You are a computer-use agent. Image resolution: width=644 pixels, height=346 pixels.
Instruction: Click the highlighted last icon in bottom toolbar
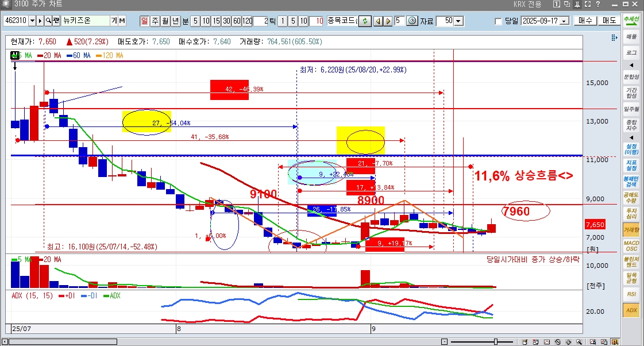click(x=615, y=342)
